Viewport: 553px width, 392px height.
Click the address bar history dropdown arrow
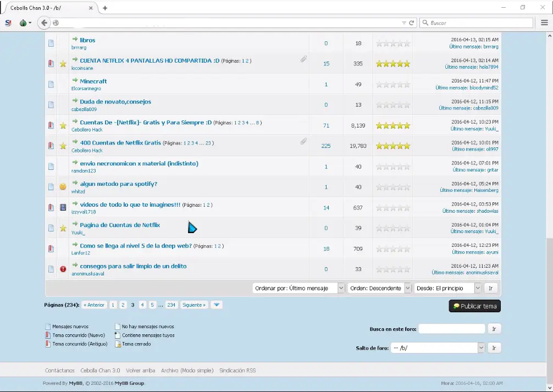point(404,23)
